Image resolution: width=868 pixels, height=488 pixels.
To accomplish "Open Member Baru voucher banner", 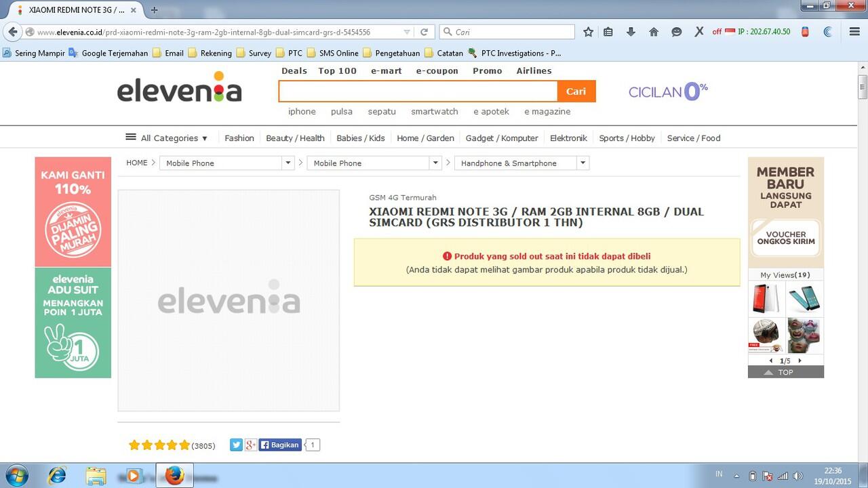I will pos(786,212).
